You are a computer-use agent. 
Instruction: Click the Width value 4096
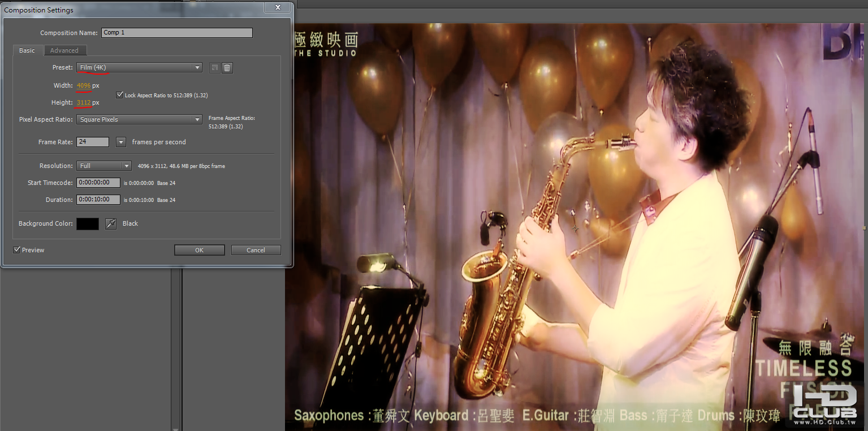[x=84, y=86]
